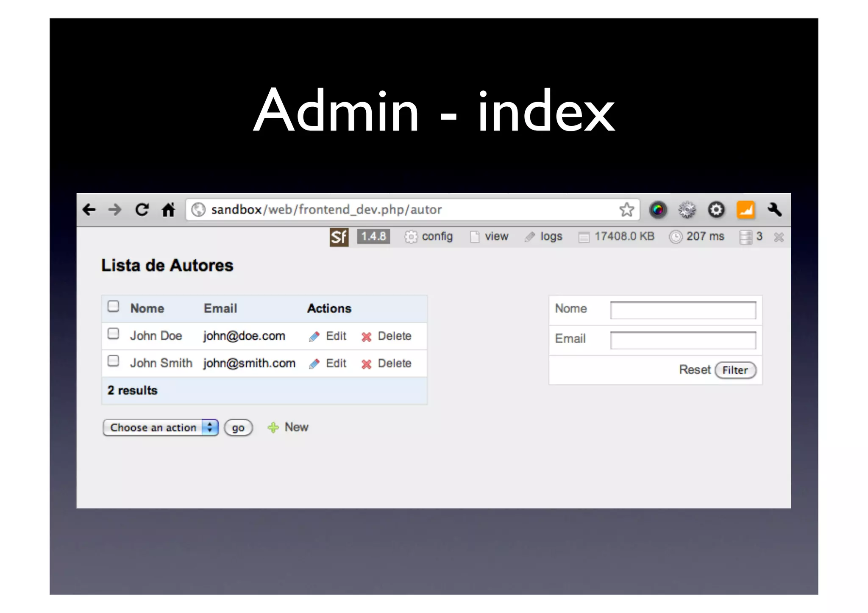Click the 1.4.8 version badge

(x=373, y=236)
